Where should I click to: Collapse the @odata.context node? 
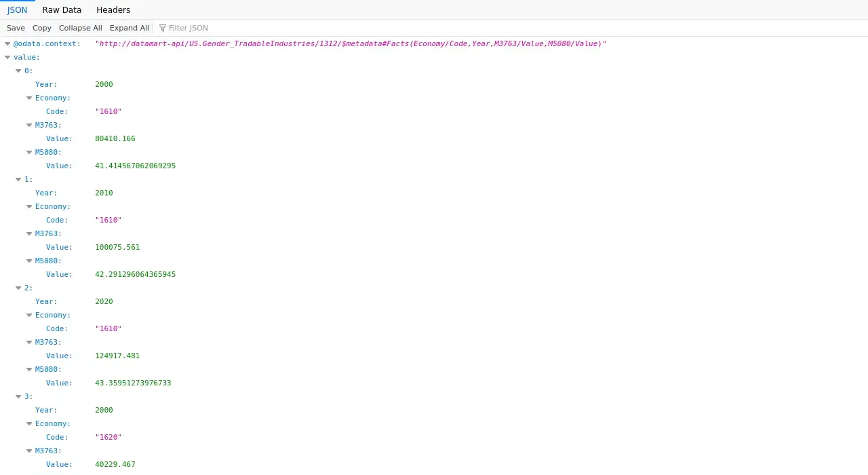7,43
